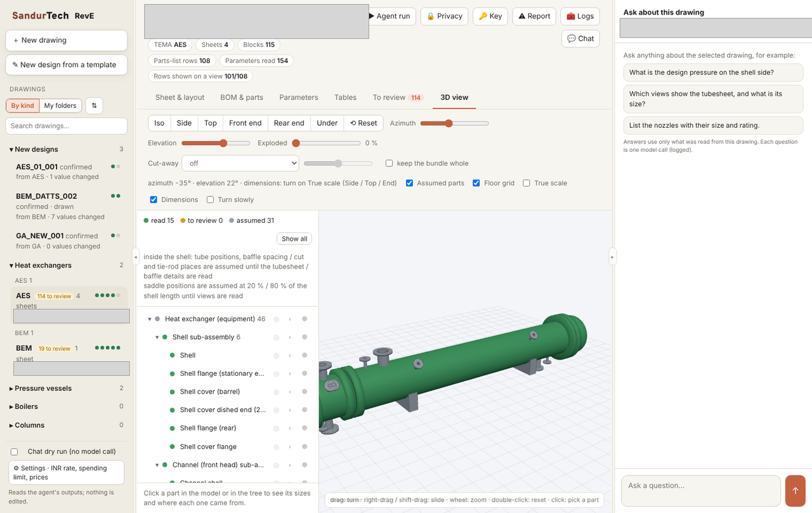Disable the Floor grid checkbox
Viewport: 812px width, 513px height.
click(x=476, y=183)
